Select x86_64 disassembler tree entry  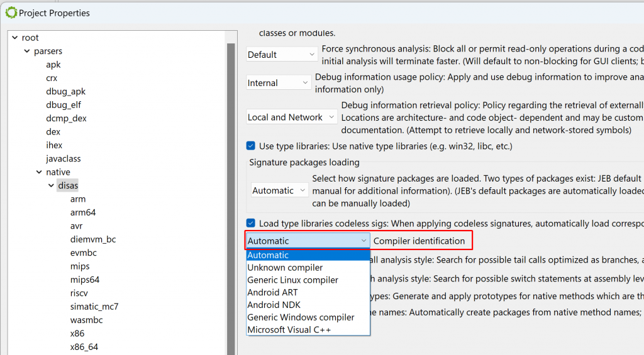pos(84,347)
